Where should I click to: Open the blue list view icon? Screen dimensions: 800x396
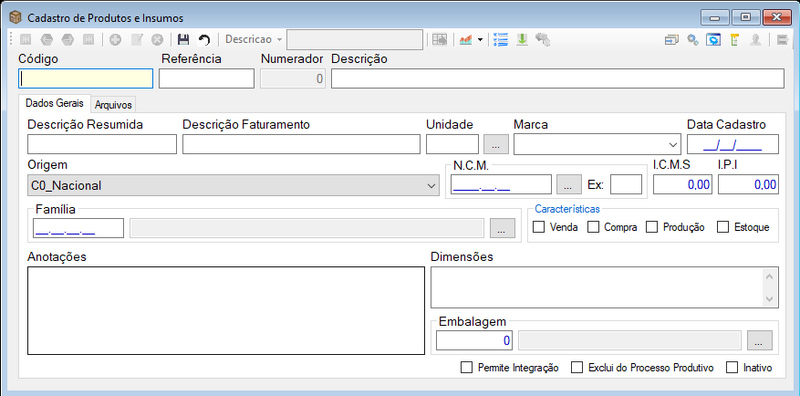[501, 39]
